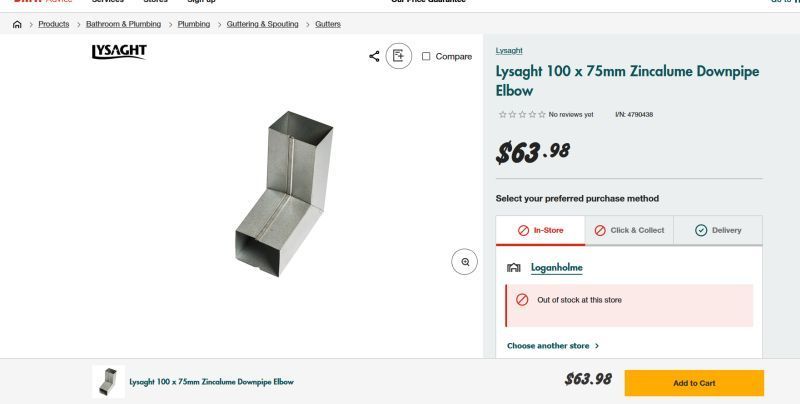Go to Guttering & Spouting breadcrumb

[262, 24]
